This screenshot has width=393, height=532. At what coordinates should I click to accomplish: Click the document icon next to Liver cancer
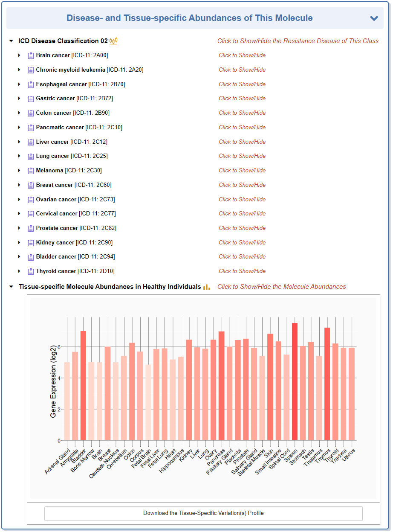click(x=31, y=142)
